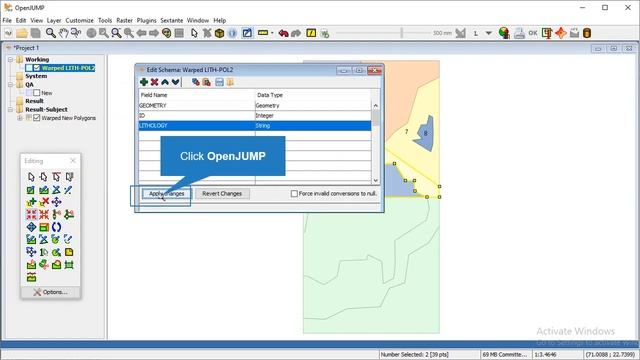This screenshot has height=360, width=640.
Task: Click the Apply Changes button
Action: tap(167, 193)
